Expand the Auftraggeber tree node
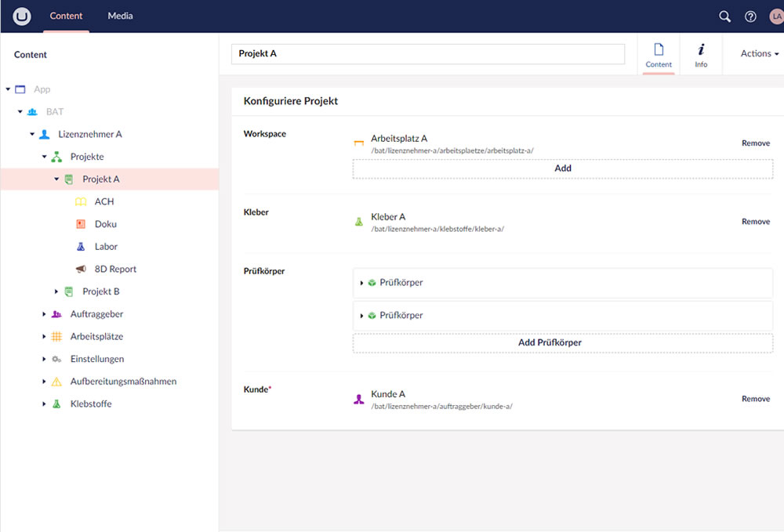This screenshot has width=784, height=532. (x=45, y=314)
